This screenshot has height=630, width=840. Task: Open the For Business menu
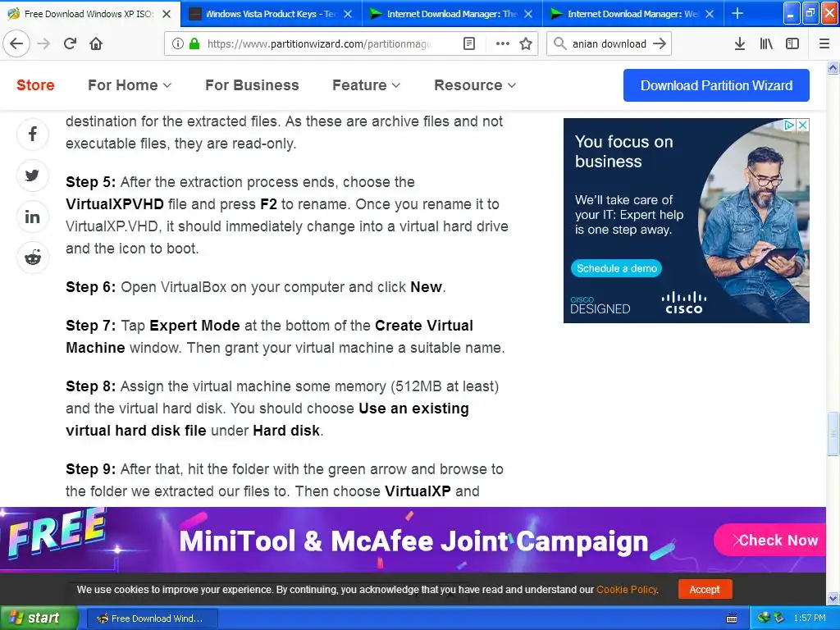[252, 85]
